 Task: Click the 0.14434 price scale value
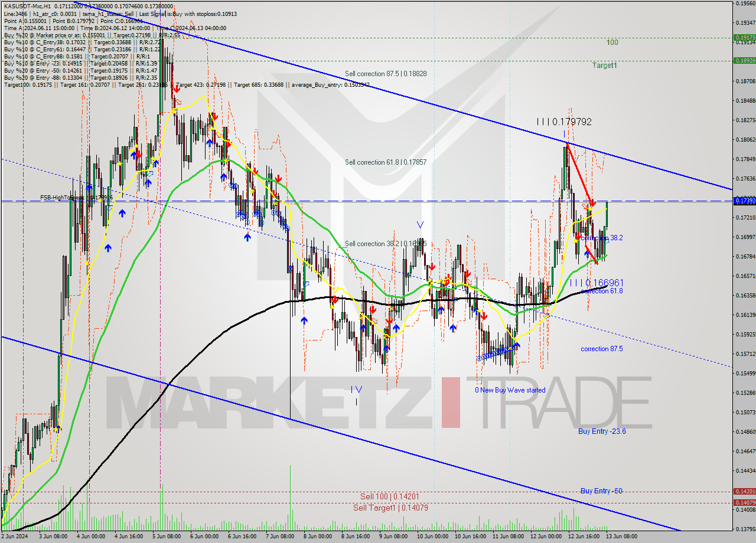click(745, 470)
